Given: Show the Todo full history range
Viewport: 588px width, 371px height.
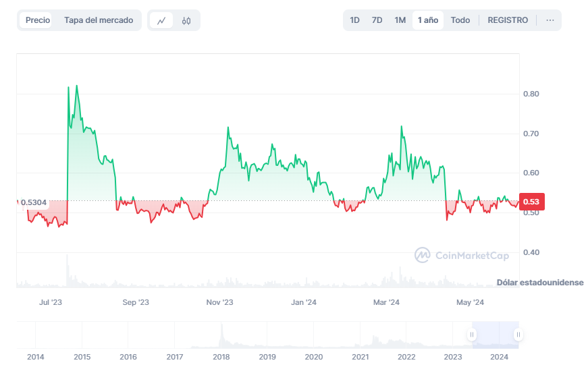Looking at the screenshot, I should click(460, 20).
